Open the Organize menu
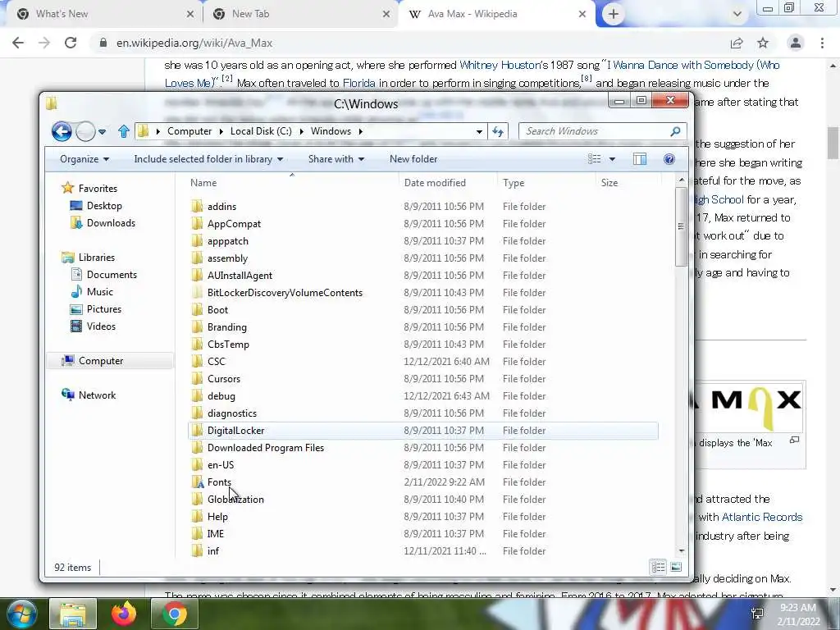The width and height of the screenshot is (840, 630). (x=84, y=159)
